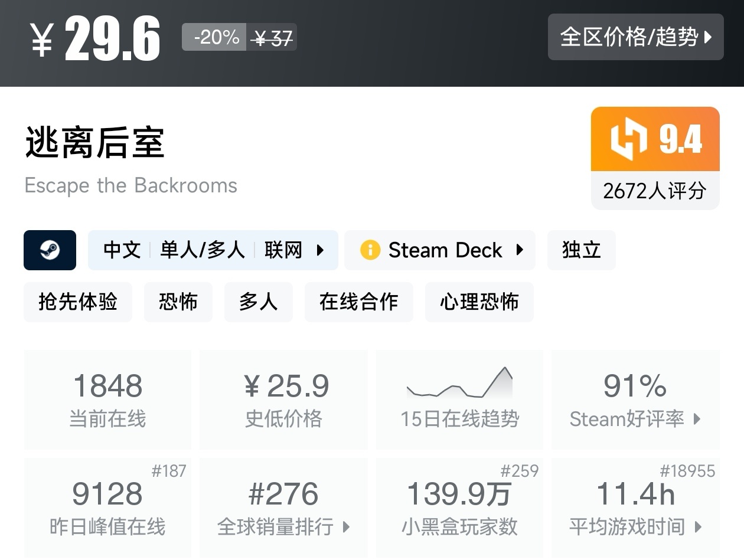Screen dimensions: 744x560
Task: Expand the Steam Deck compatibility arrow
Action: [x=520, y=250]
